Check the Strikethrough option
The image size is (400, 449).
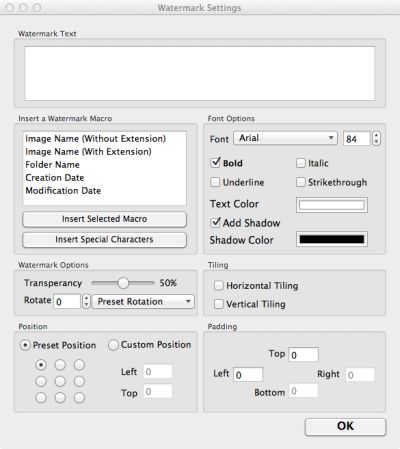click(301, 182)
